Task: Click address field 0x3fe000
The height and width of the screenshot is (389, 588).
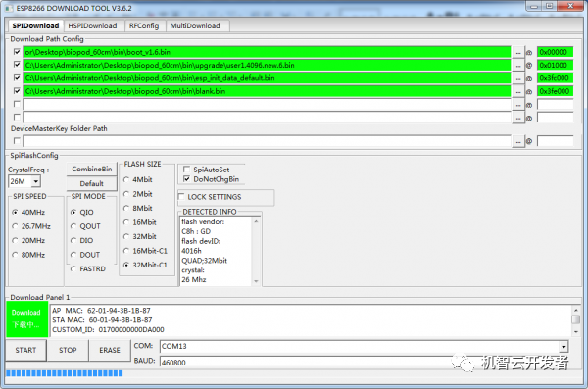Action: (555, 91)
